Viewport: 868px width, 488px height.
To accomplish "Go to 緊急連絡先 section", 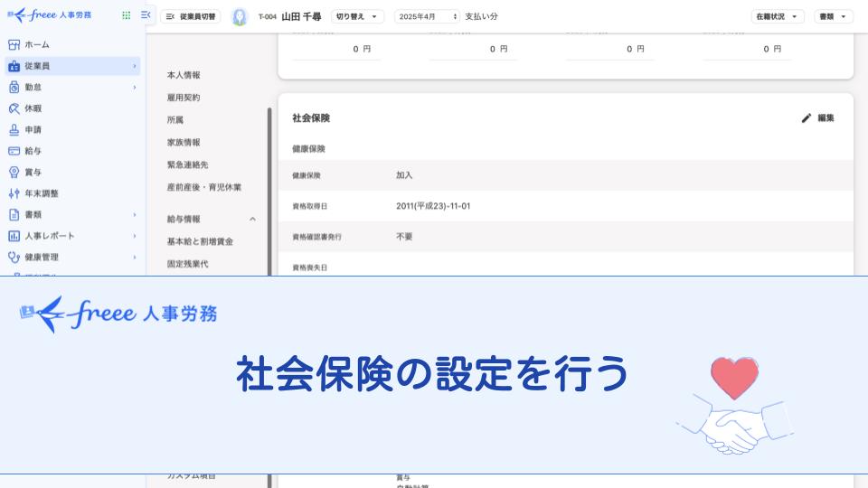I will tap(188, 164).
